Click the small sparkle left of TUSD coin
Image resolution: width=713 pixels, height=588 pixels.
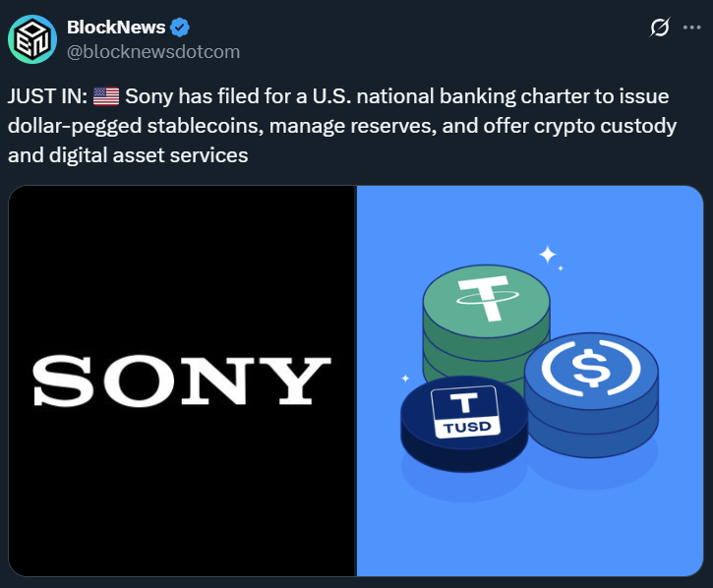[404, 378]
